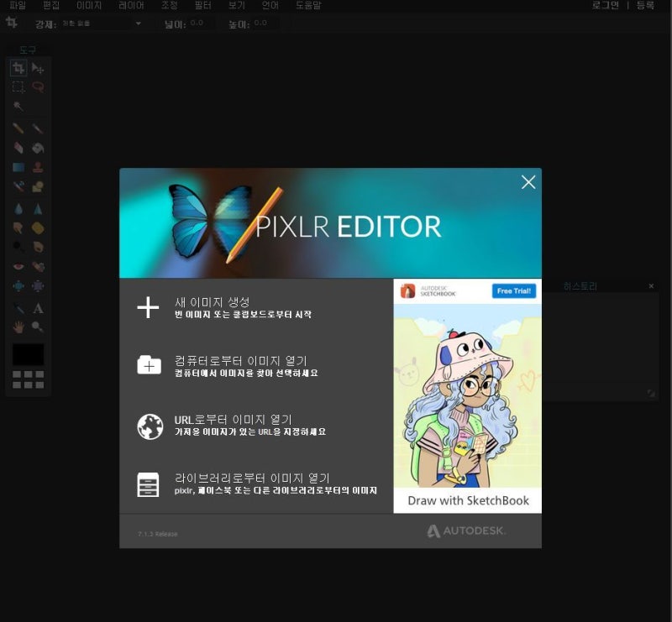Open the 이미지 menu

pos(89,5)
